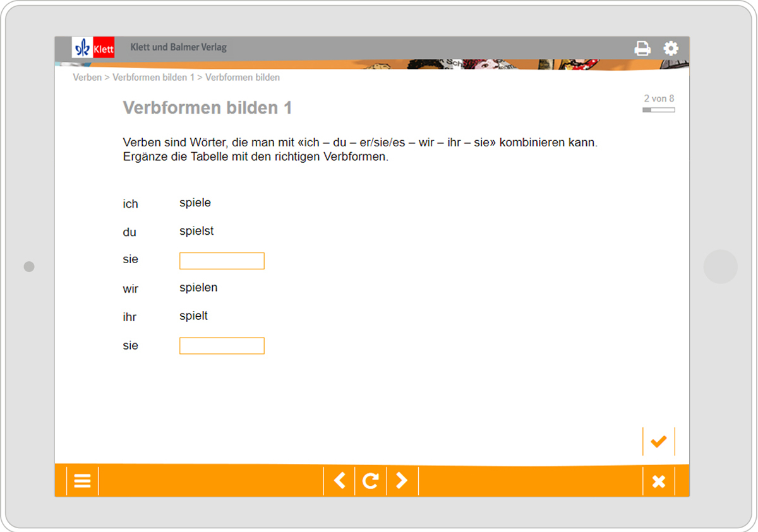Screen dimensions: 758x532
Task: Advance with the right arrow icon
Action: 402,480
